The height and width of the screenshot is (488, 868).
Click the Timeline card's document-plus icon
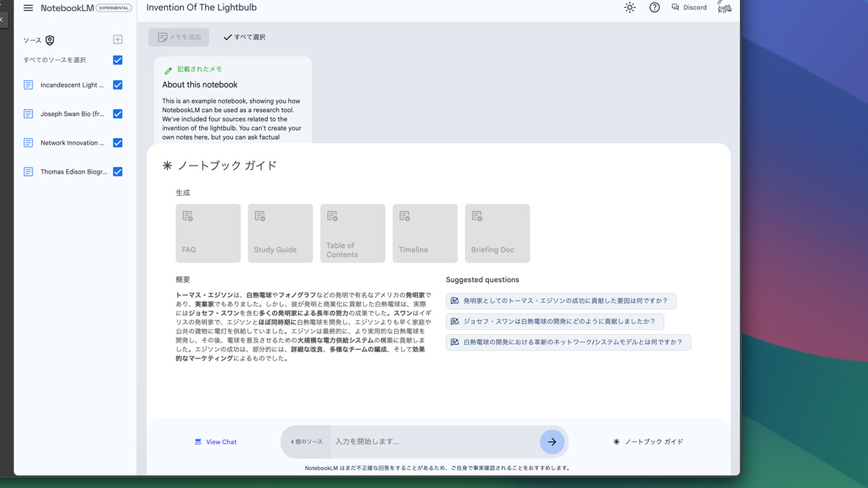pyautogui.click(x=404, y=216)
